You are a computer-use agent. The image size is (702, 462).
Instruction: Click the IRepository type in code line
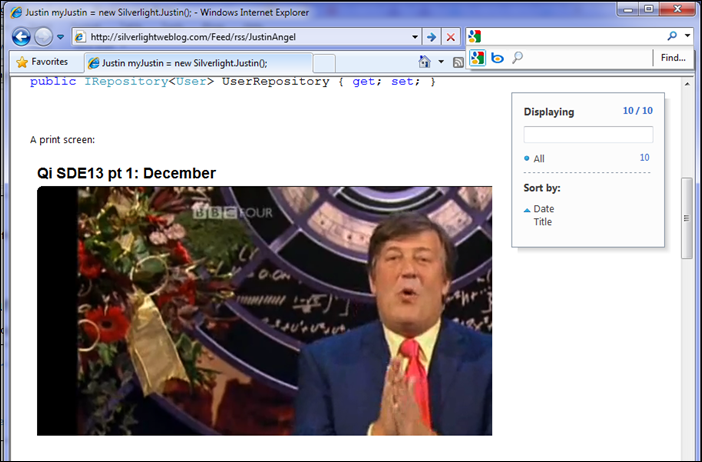click(x=126, y=81)
